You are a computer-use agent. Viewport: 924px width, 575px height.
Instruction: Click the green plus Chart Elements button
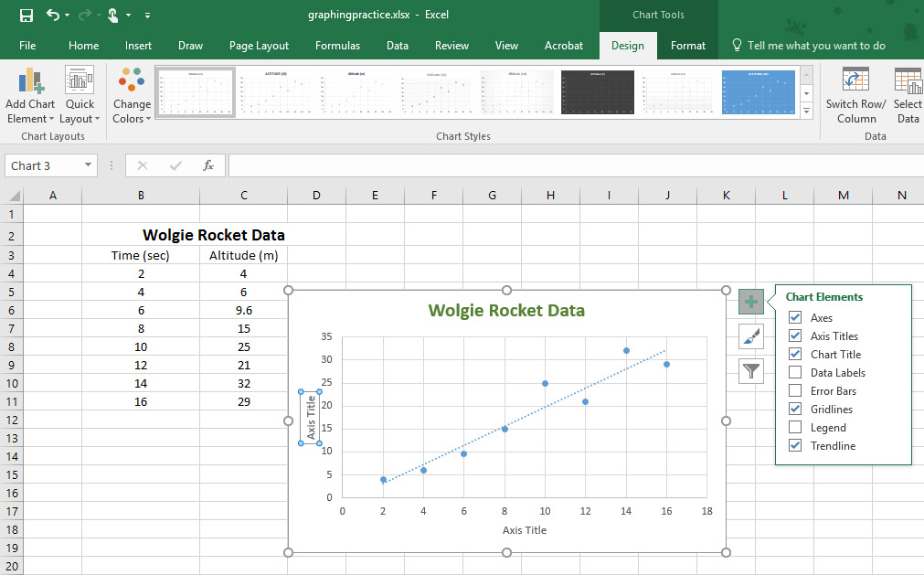(750, 302)
